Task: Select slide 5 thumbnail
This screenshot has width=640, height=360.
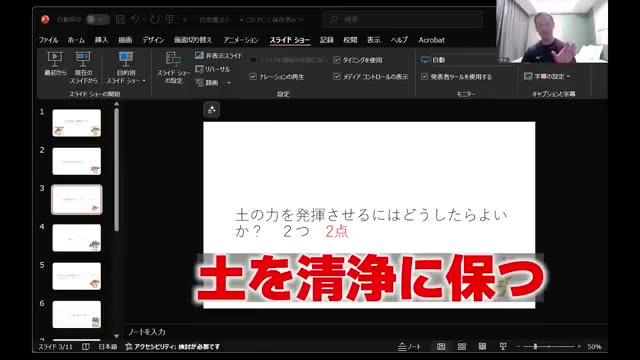Action: [77, 276]
